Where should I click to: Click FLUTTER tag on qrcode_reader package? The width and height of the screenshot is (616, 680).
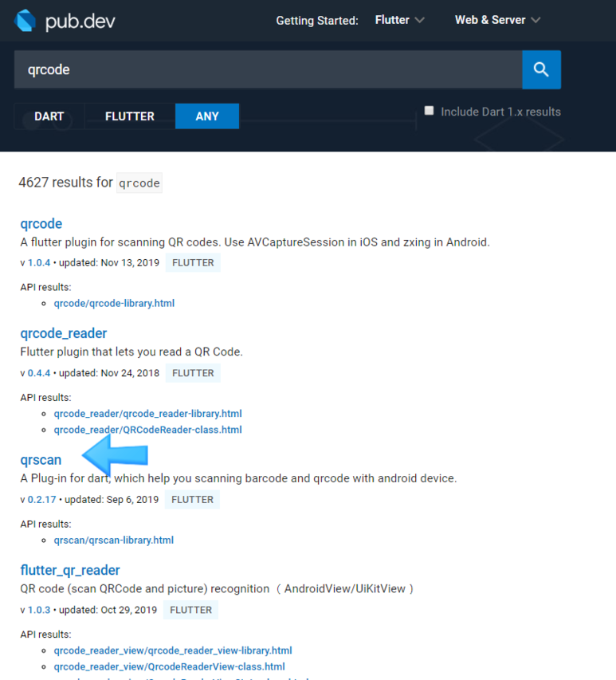tap(193, 373)
